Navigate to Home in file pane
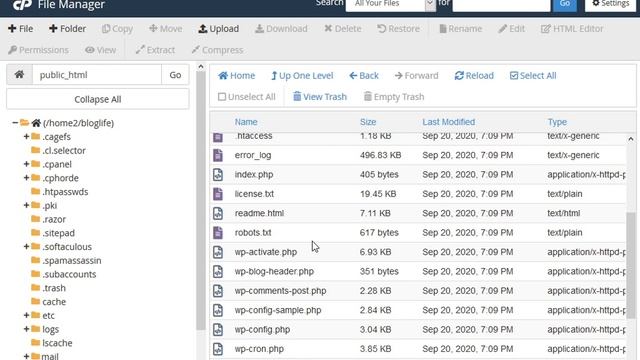This screenshot has width=640, height=360. click(x=236, y=76)
